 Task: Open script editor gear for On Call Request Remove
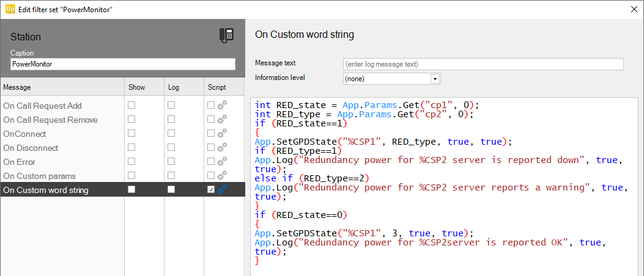(222, 120)
